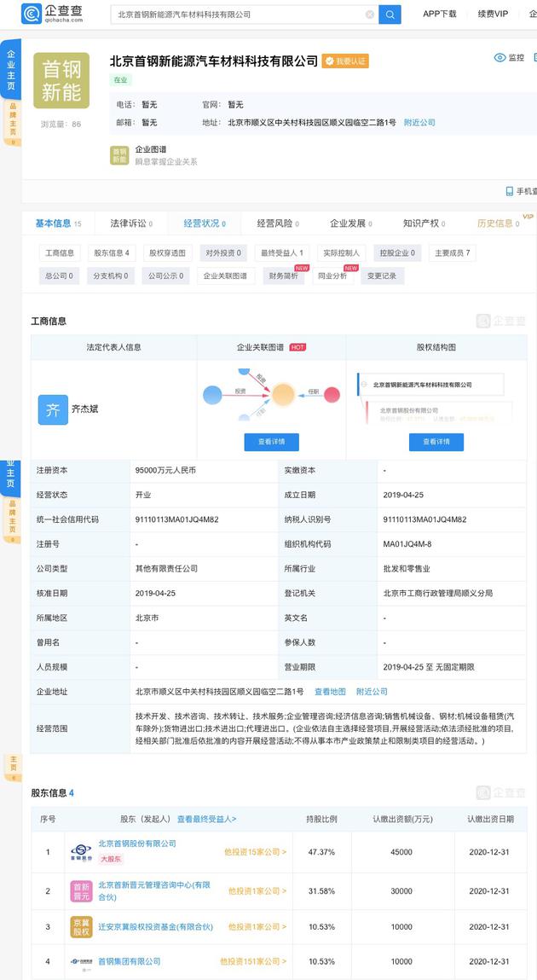The image size is (537, 980).
Task: Select 企业关联图谱 sub-tab
Action: [225, 275]
